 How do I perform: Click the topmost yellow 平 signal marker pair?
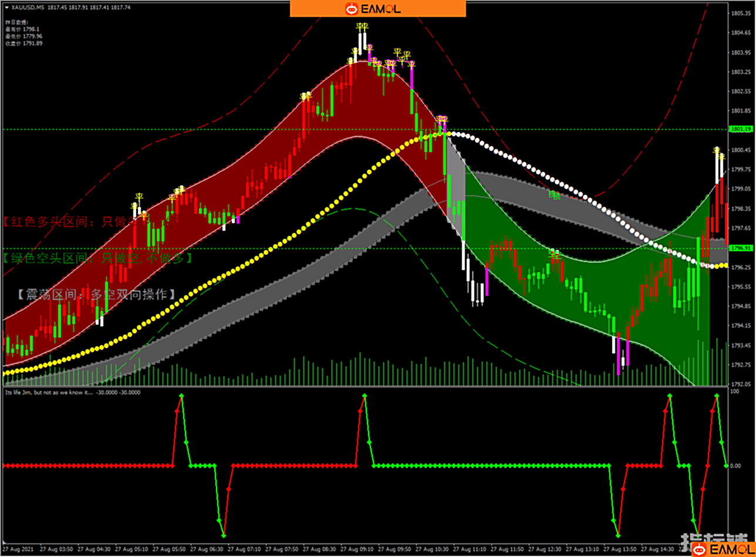pos(362,27)
